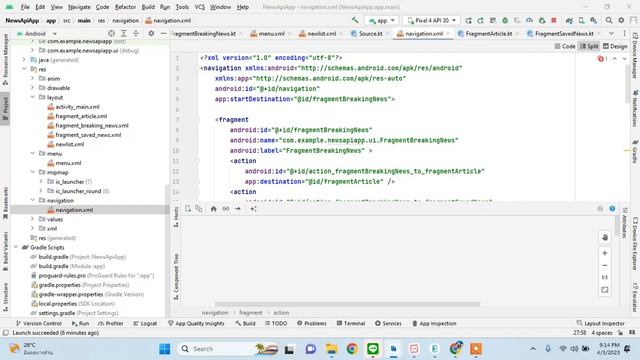Click the New Destination icon in nav editor

tap(188, 209)
